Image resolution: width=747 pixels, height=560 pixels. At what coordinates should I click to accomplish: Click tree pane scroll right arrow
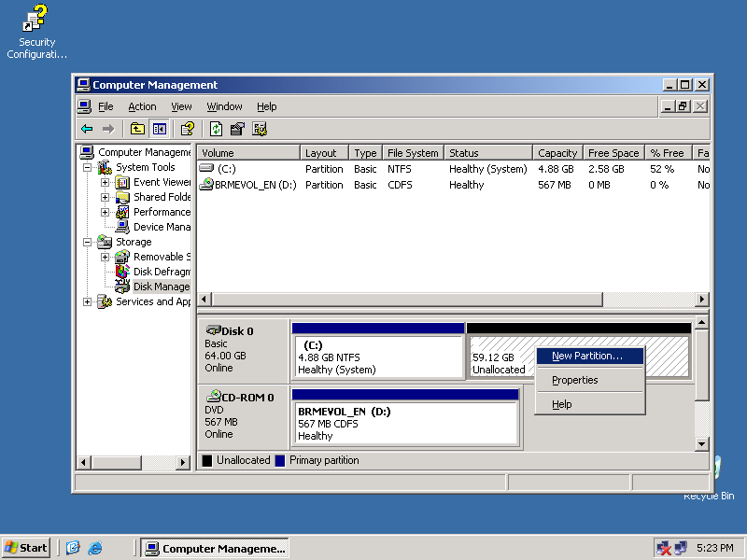coord(182,462)
